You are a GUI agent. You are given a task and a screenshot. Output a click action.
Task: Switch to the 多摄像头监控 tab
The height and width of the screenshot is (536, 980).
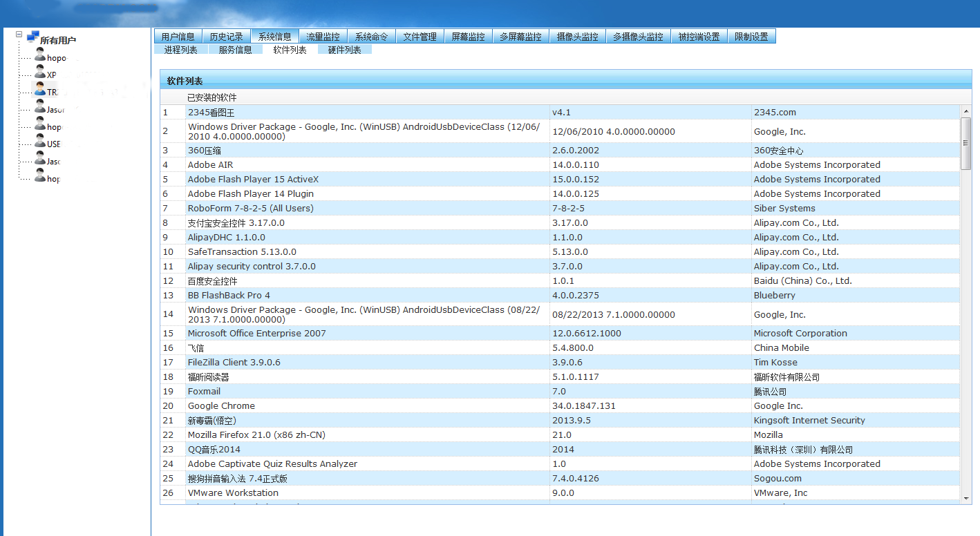(638, 37)
